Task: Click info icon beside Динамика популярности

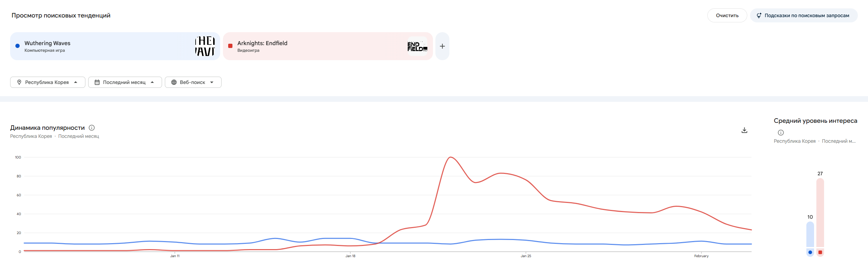Action: (92, 128)
